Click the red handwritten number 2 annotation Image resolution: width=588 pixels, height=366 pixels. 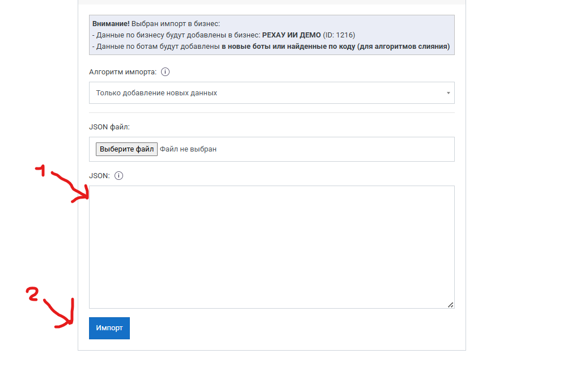click(34, 295)
